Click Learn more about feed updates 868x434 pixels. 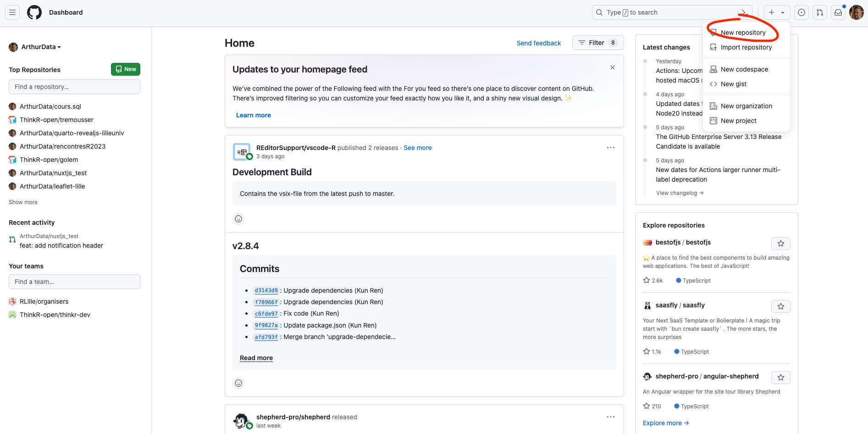point(254,115)
